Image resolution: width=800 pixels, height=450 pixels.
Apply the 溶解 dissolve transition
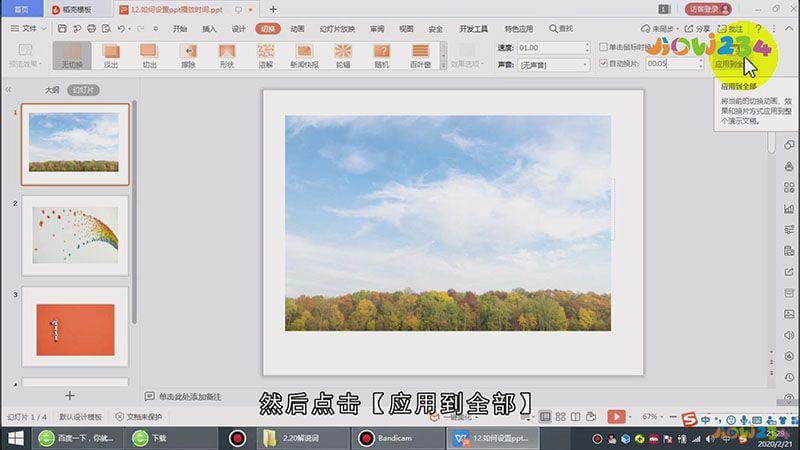pyautogui.click(x=265, y=55)
